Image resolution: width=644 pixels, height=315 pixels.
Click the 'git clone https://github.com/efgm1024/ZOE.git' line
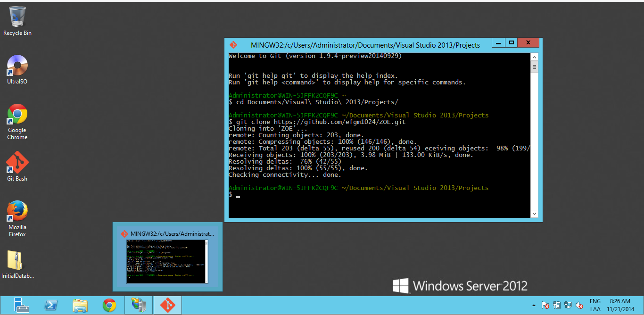pyautogui.click(x=317, y=122)
